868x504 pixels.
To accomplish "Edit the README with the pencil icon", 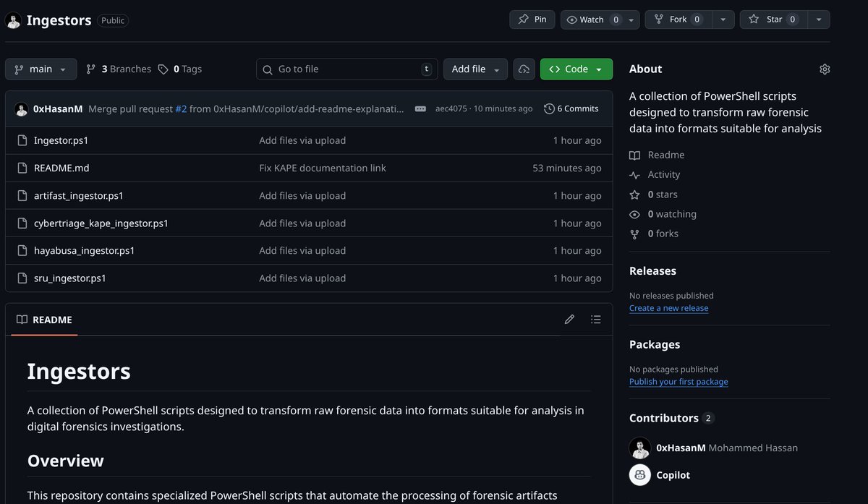I will click(569, 320).
